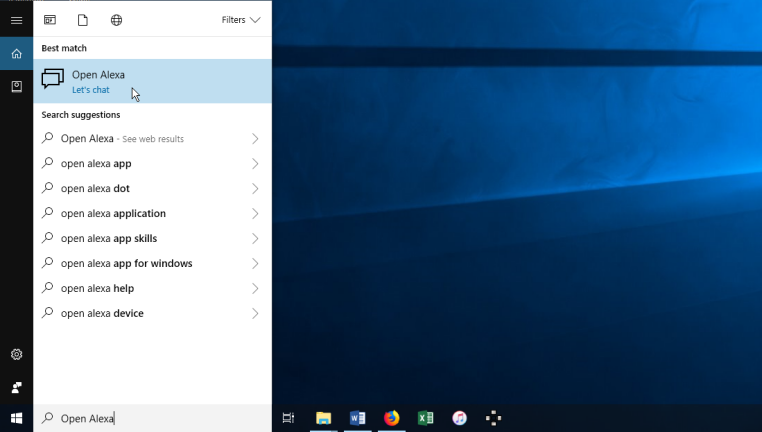Click the magnifier icon in the search box

pos(47,417)
